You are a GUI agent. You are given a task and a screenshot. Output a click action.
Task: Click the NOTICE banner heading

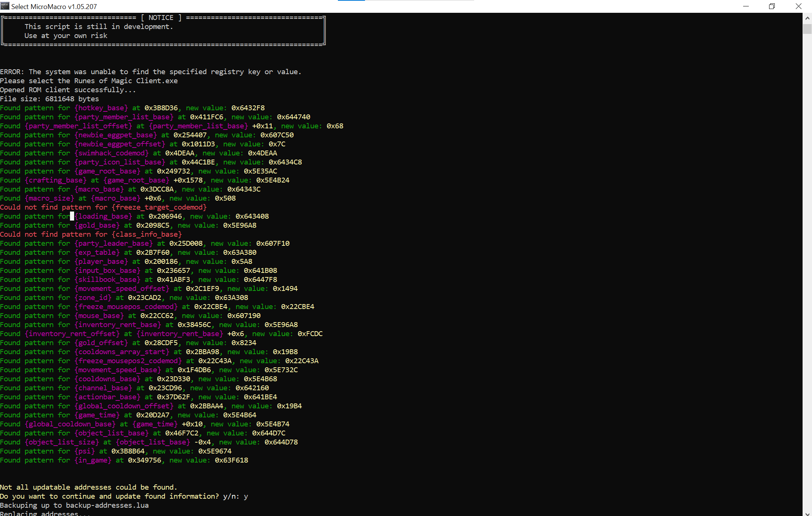(161, 18)
